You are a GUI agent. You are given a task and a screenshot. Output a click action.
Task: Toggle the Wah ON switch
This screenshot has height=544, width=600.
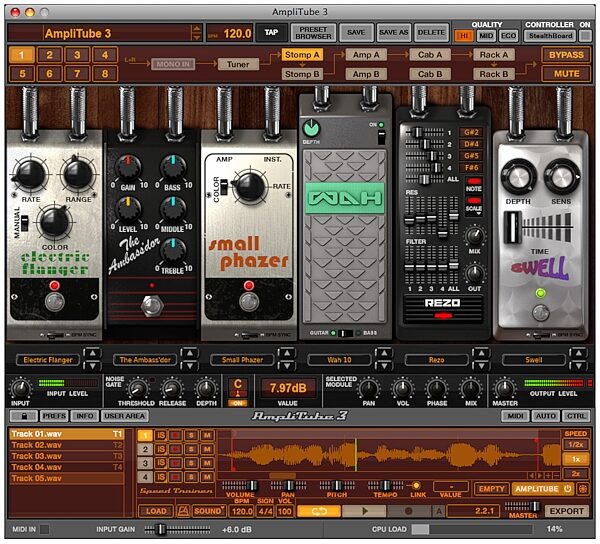[381, 137]
